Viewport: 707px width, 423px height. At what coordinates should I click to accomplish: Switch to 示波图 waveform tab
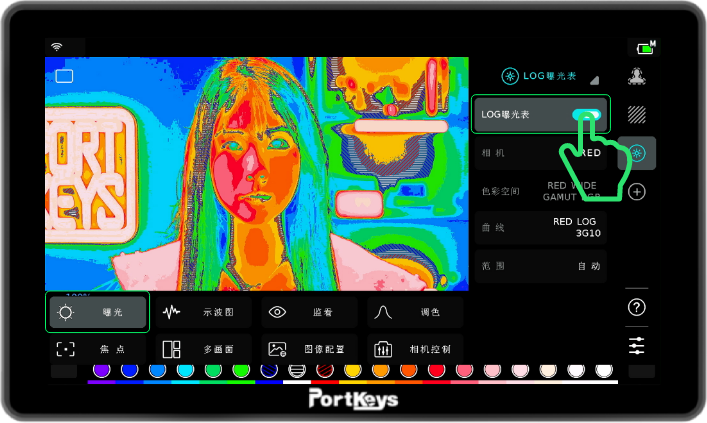pos(203,312)
